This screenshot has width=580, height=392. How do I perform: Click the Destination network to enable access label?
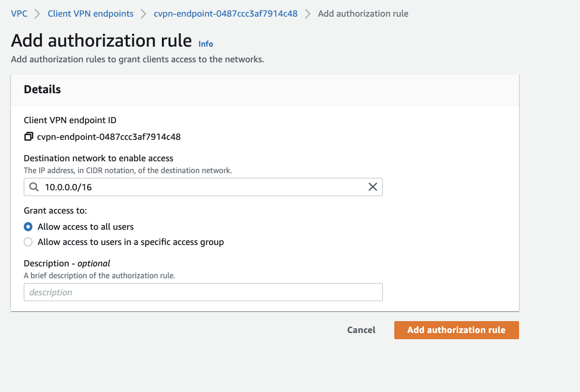point(99,158)
